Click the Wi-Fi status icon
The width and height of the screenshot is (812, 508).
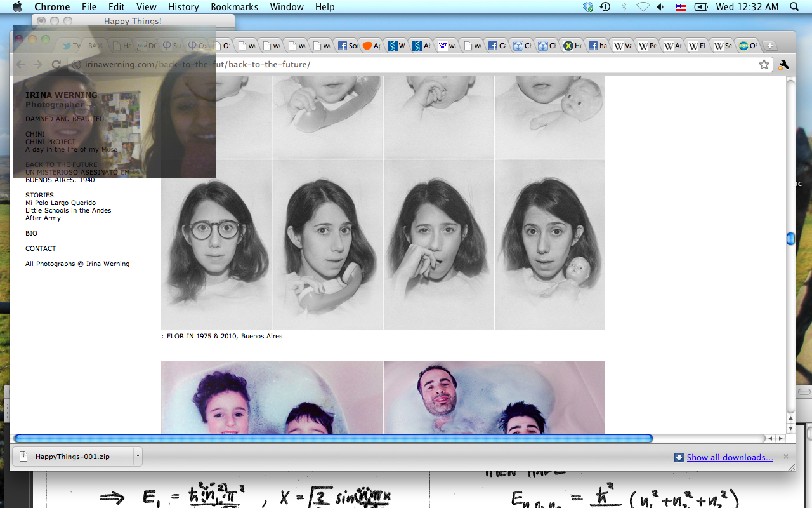click(x=643, y=7)
